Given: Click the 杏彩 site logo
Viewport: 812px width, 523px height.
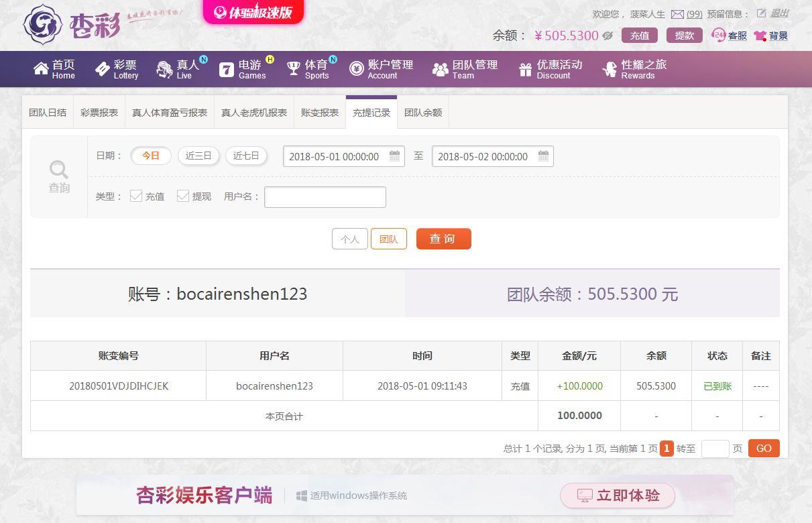Looking at the screenshot, I should 72,25.
